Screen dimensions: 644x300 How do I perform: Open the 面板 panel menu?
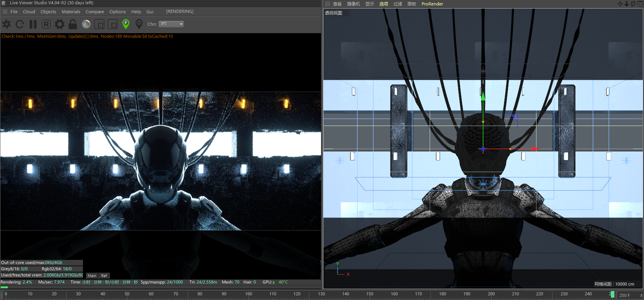[x=411, y=4]
